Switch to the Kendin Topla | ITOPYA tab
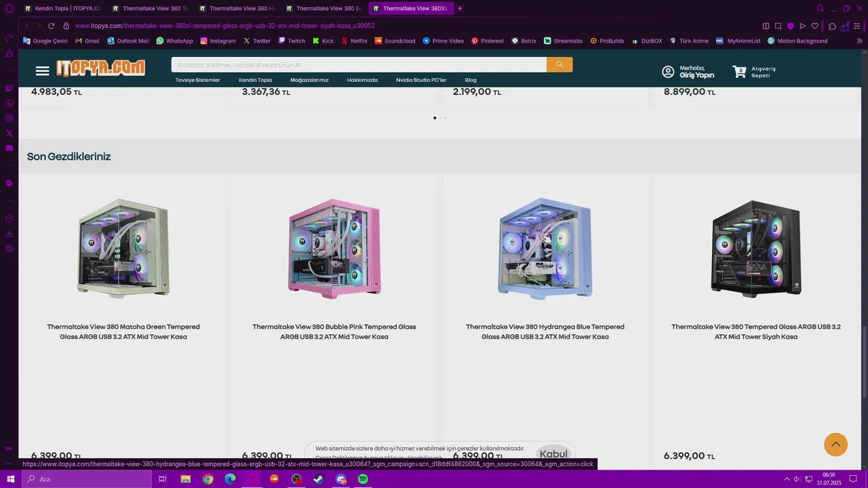This screenshot has height=488, width=868. (62, 8)
